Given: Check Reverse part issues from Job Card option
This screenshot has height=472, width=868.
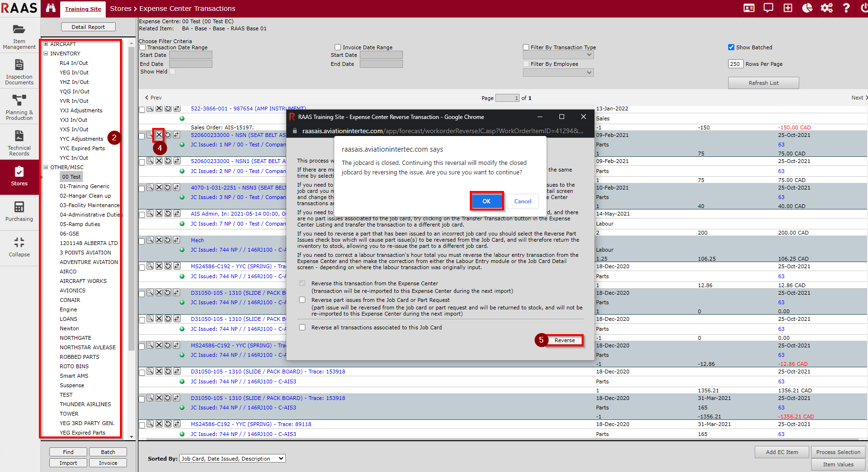Looking at the screenshot, I should click(302, 300).
